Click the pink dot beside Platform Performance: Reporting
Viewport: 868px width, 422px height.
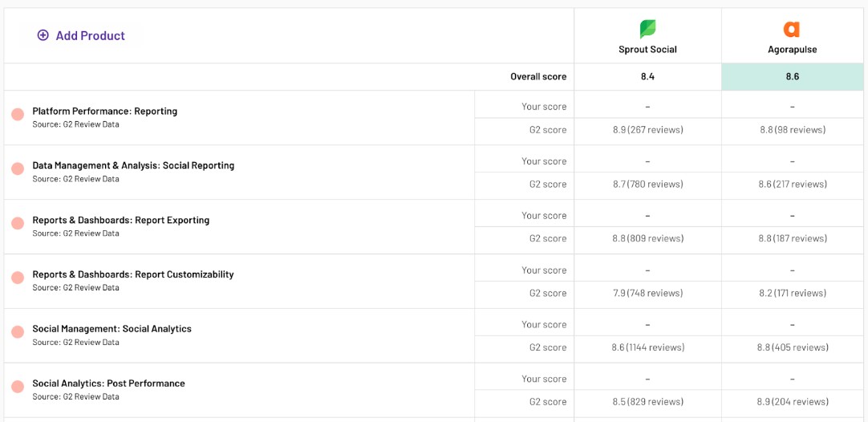point(18,115)
